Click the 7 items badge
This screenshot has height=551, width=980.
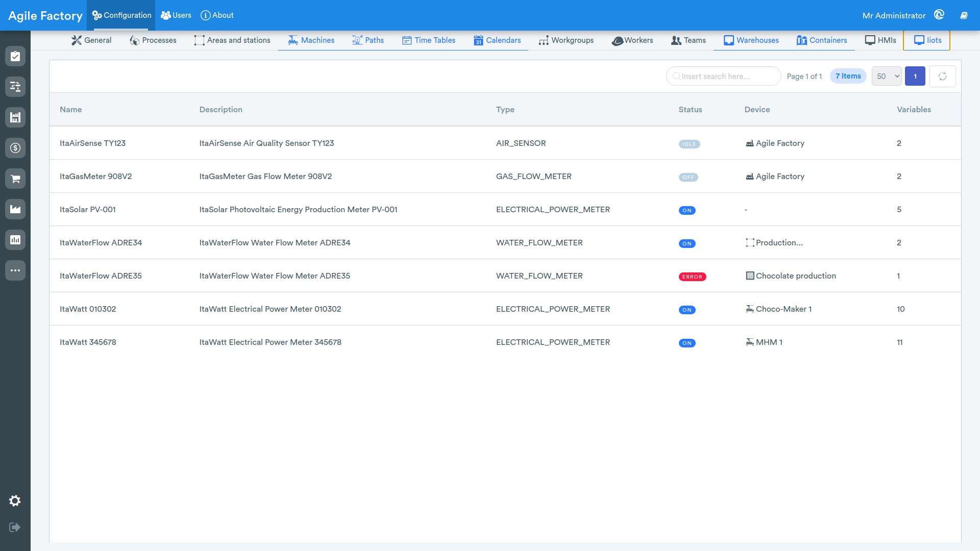coord(848,76)
